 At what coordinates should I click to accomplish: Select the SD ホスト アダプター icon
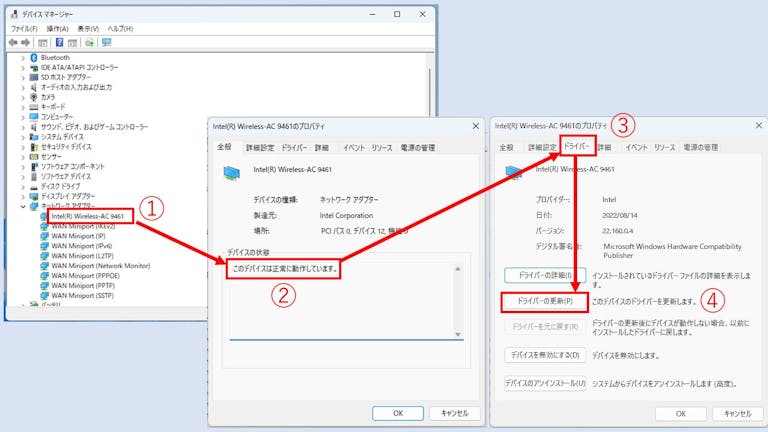pyautogui.click(x=34, y=77)
